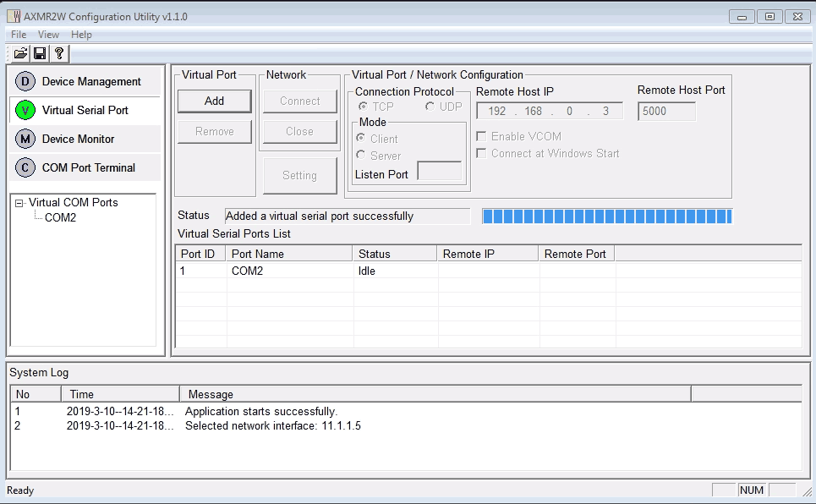Click the Port ID column header
Image resolution: width=816 pixels, height=504 pixels.
point(200,254)
